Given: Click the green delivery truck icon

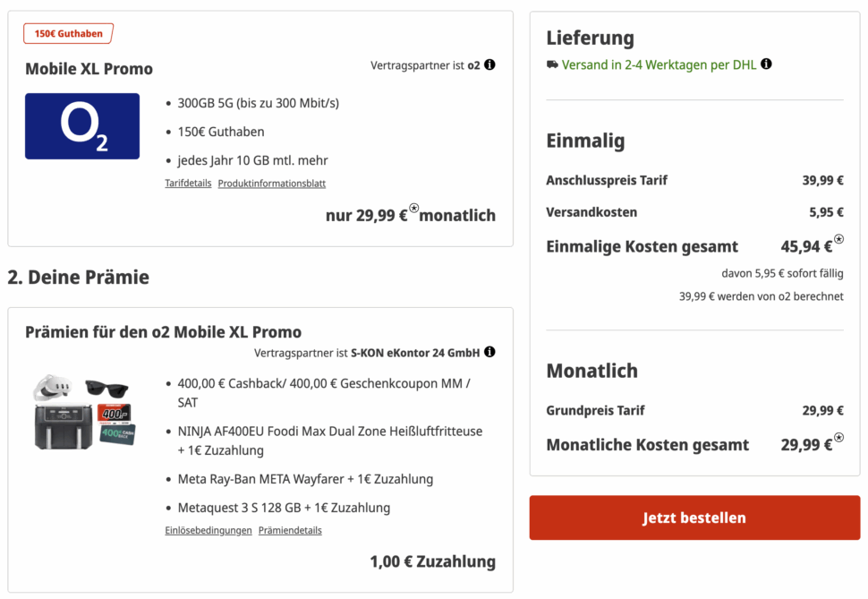Looking at the screenshot, I should [x=552, y=64].
